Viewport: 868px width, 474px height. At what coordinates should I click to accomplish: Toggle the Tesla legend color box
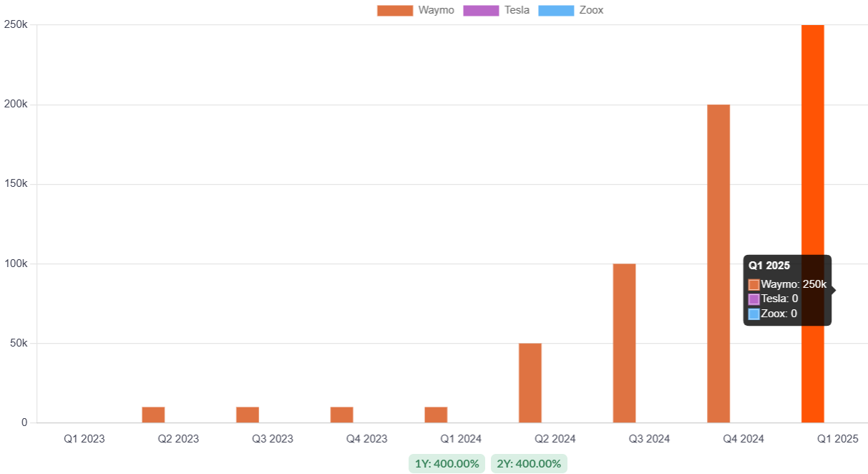tap(482, 10)
